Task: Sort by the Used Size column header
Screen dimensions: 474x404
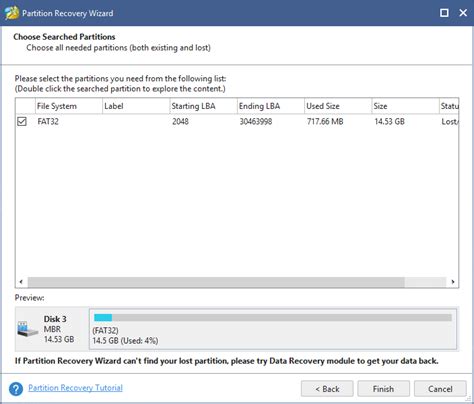Action: point(338,106)
